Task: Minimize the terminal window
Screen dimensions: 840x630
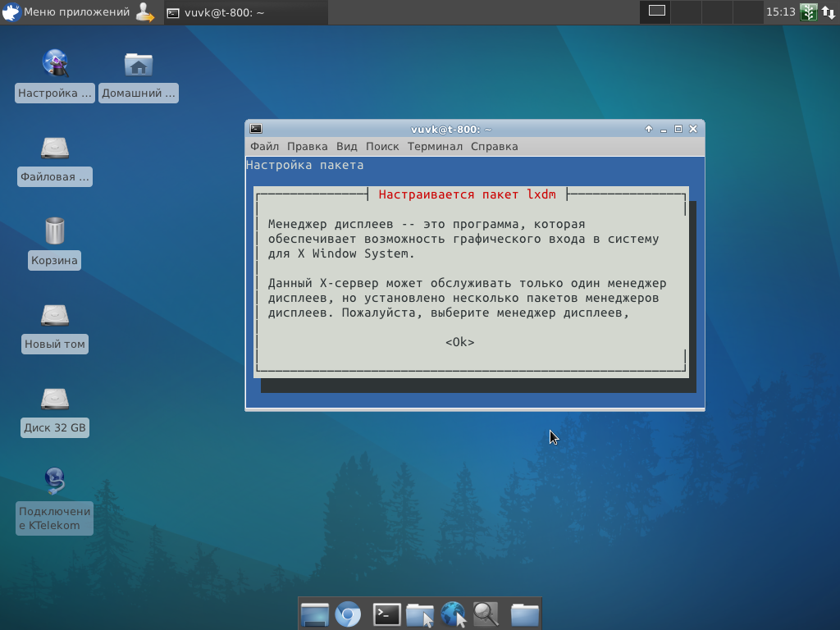Action: tap(663, 129)
